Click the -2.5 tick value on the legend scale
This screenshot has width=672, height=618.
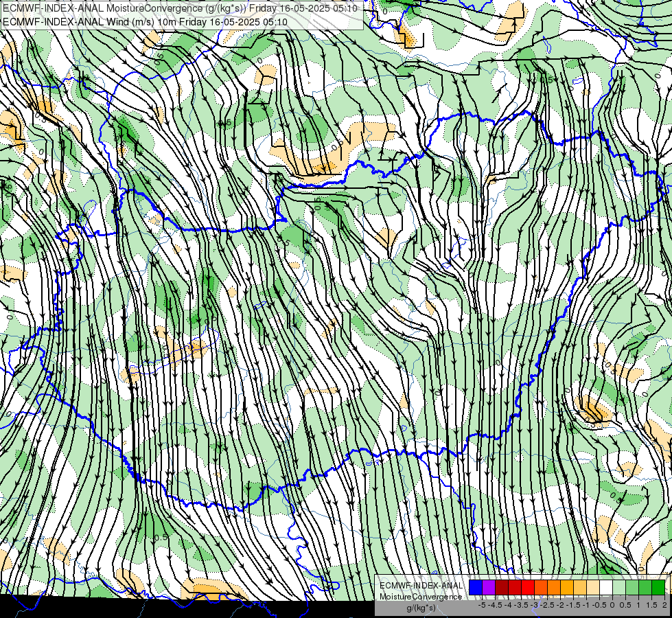click(x=547, y=605)
